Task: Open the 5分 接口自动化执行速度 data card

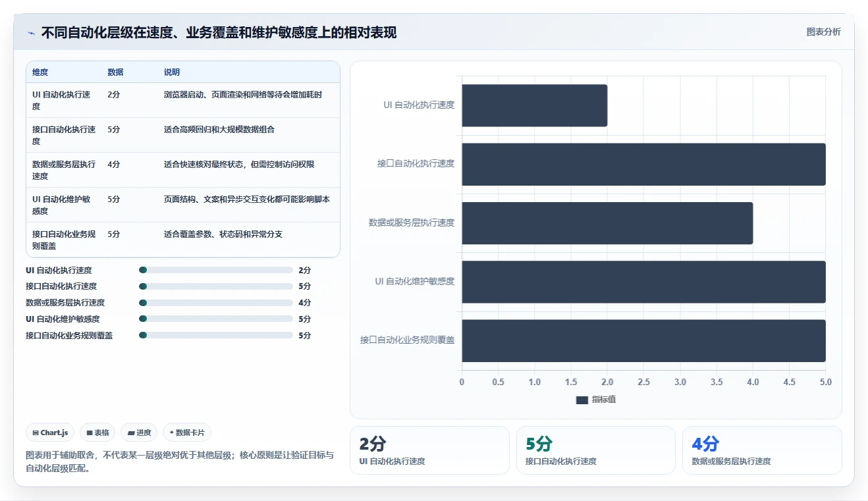Action: 596,450
